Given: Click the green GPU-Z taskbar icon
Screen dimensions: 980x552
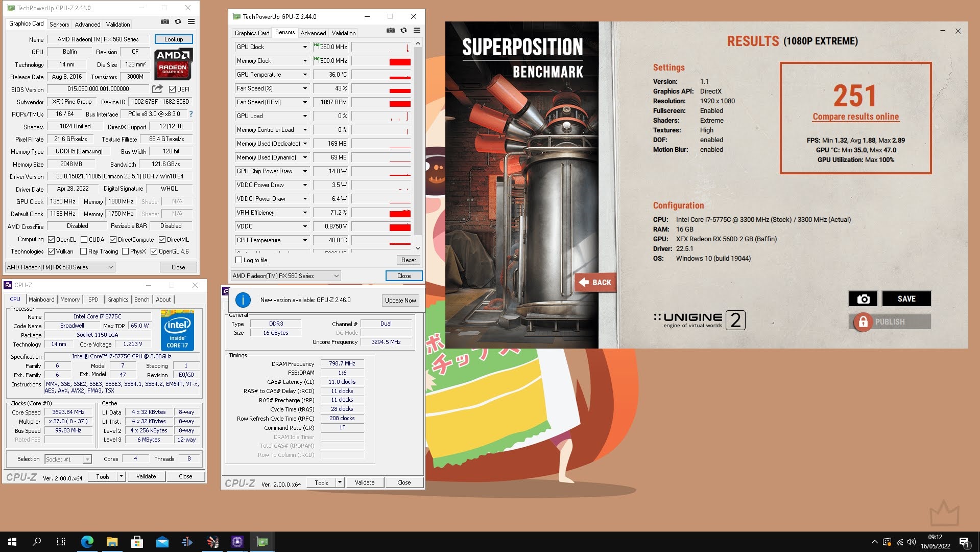Looking at the screenshot, I should (262, 542).
